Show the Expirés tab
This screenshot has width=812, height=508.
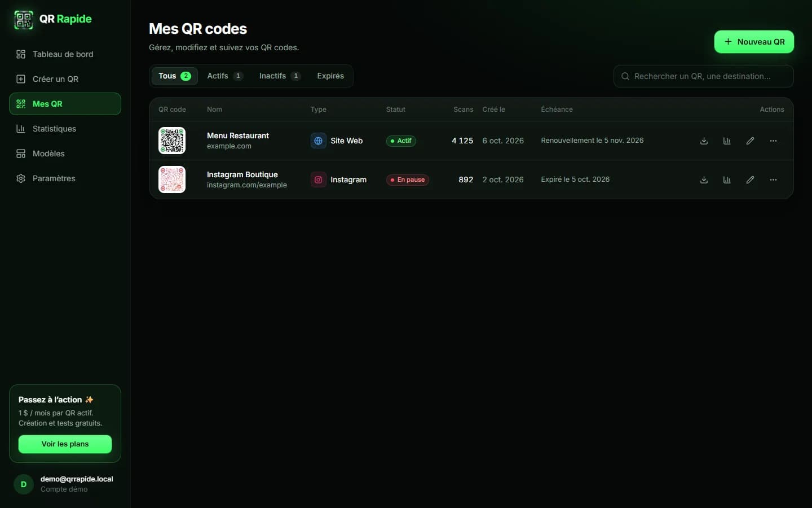tap(330, 76)
